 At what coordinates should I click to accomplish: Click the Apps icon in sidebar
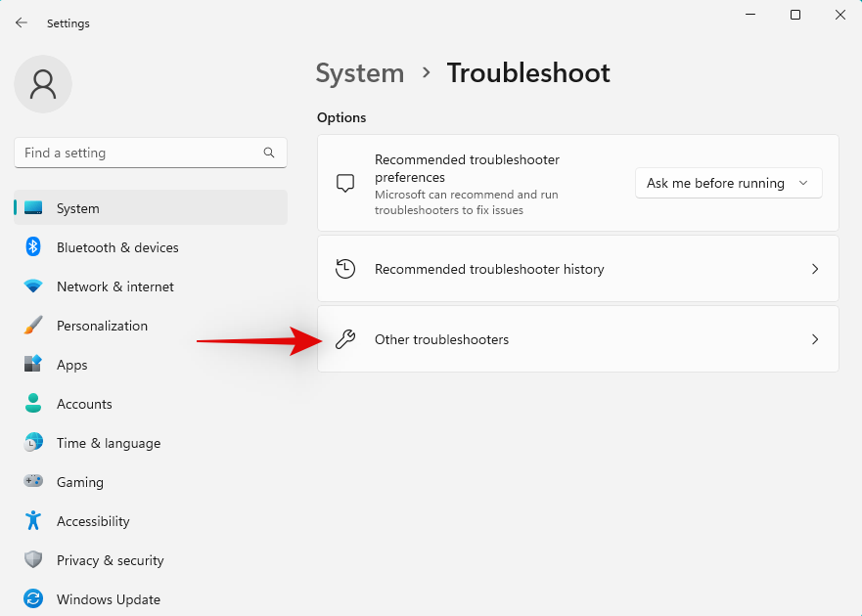[x=33, y=364]
